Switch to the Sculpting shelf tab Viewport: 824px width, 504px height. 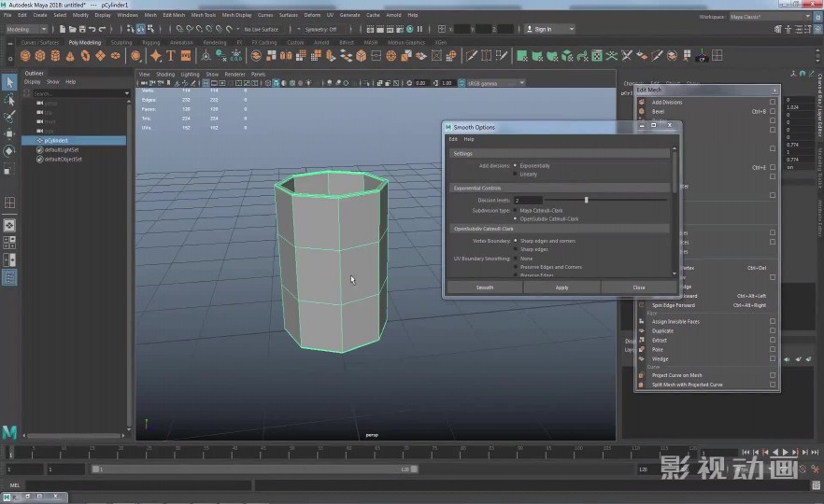pos(121,43)
